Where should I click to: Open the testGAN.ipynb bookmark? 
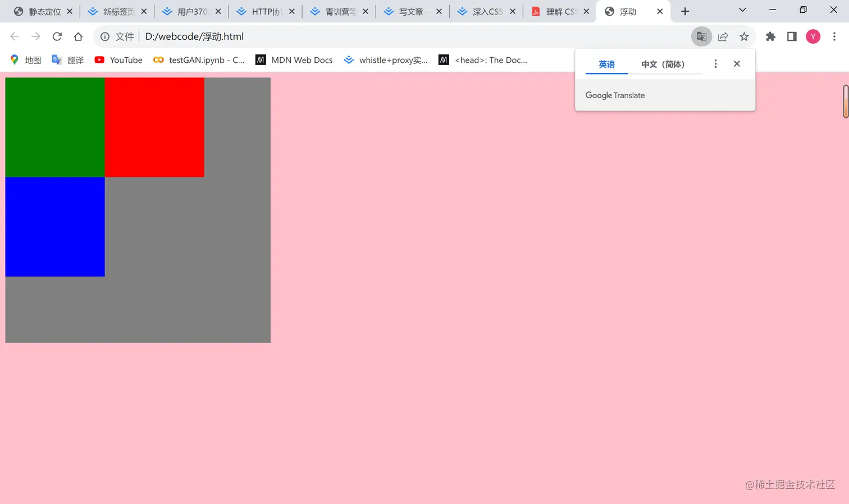(x=199, y=60)
